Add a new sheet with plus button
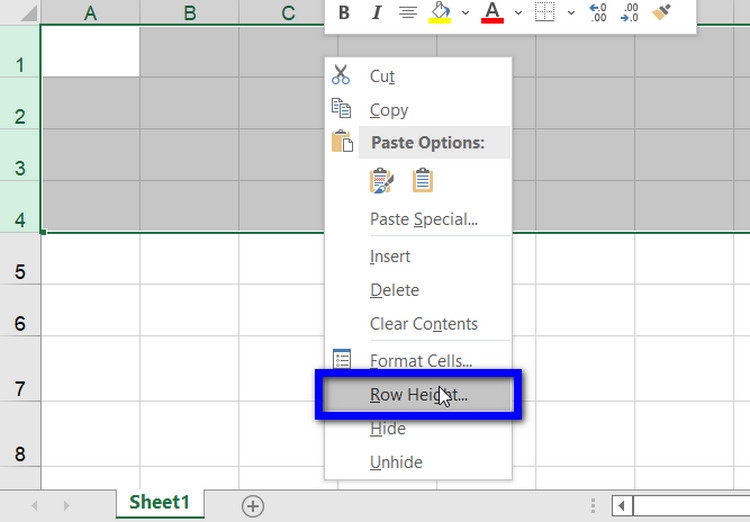 [253, 506]
